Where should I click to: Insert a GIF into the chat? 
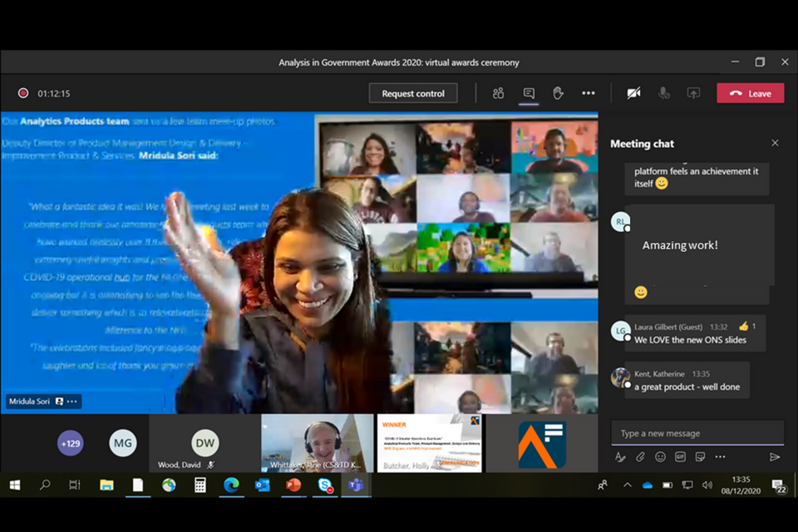[x=680, y=456]
